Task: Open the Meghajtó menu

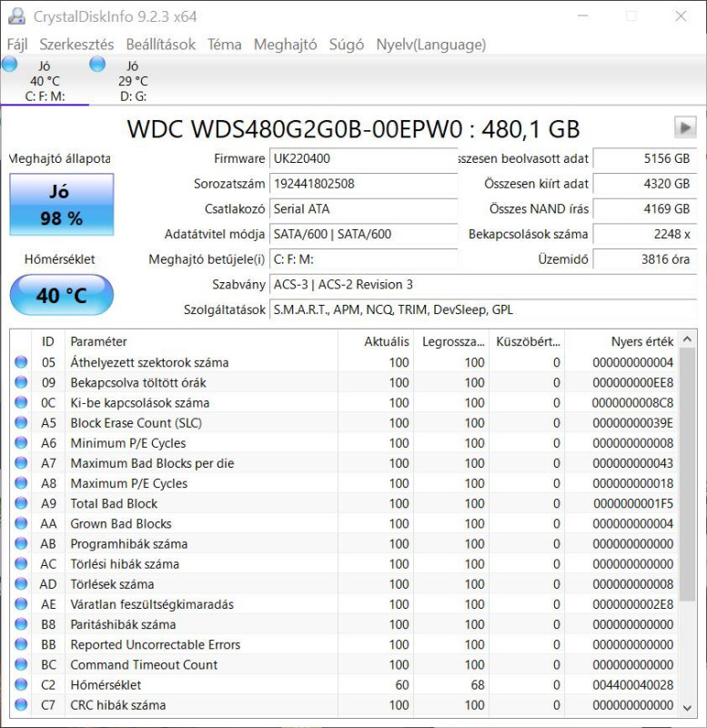Action: pyautogui.click(x=285, y=45)
